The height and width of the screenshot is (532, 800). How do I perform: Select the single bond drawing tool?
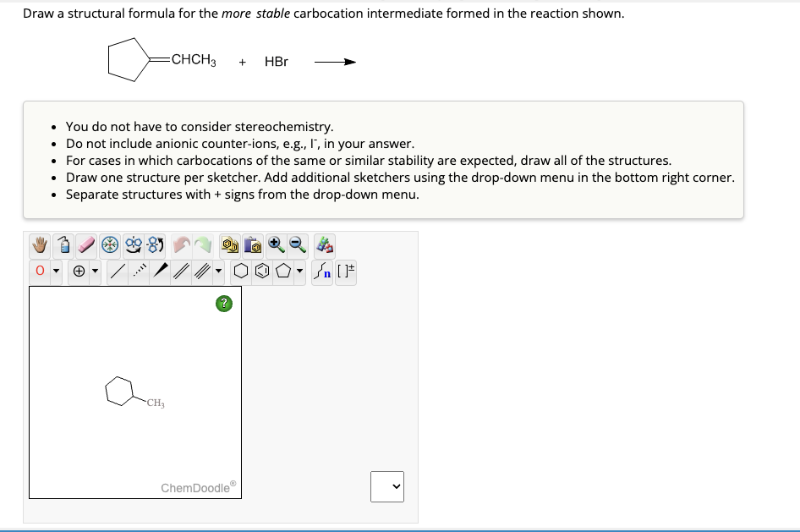pyautogui.click(x=117, y=271)
